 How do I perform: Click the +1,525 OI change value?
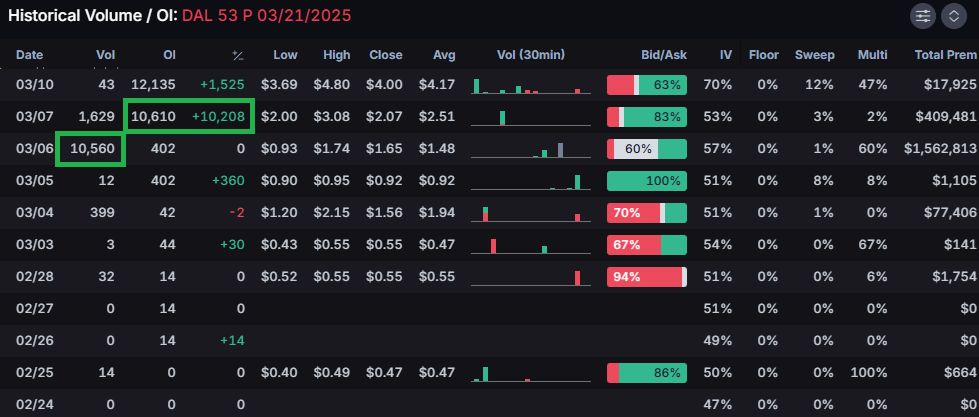[222, 84]
